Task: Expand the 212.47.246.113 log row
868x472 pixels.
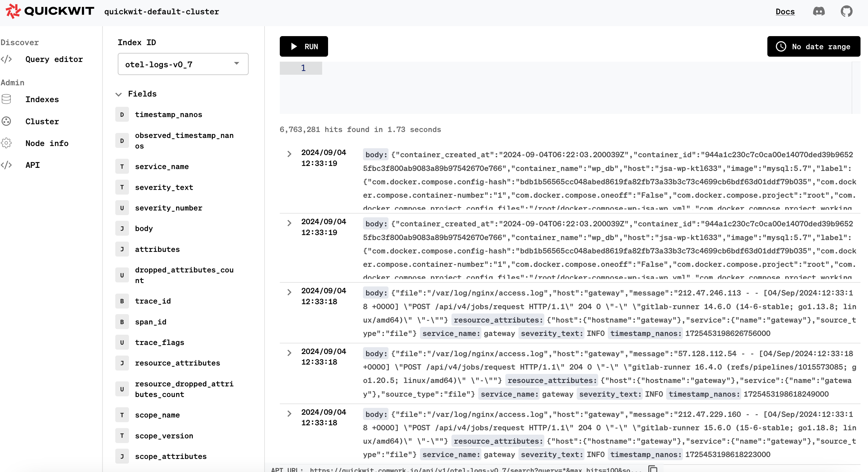Action: (289, 292)
